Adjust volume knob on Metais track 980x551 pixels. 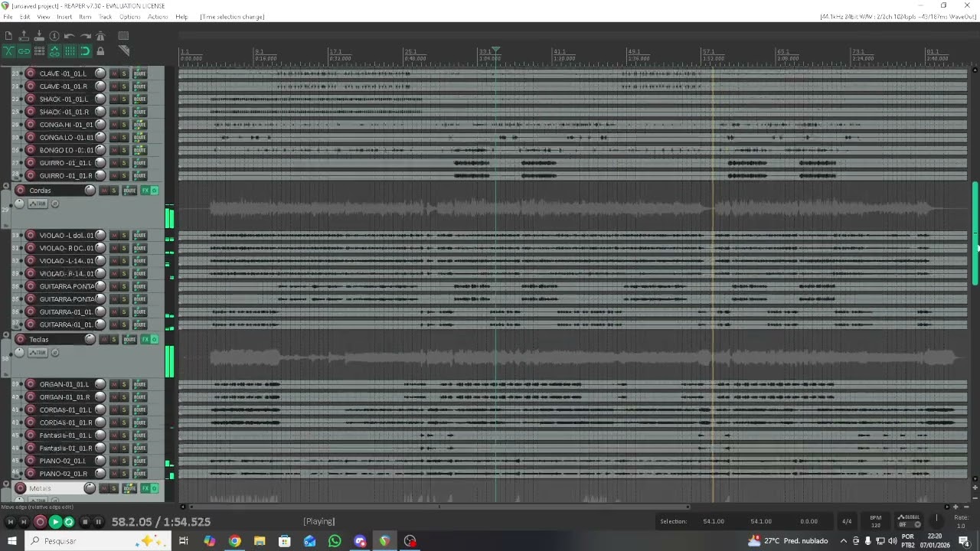click(x=90, y=488)
